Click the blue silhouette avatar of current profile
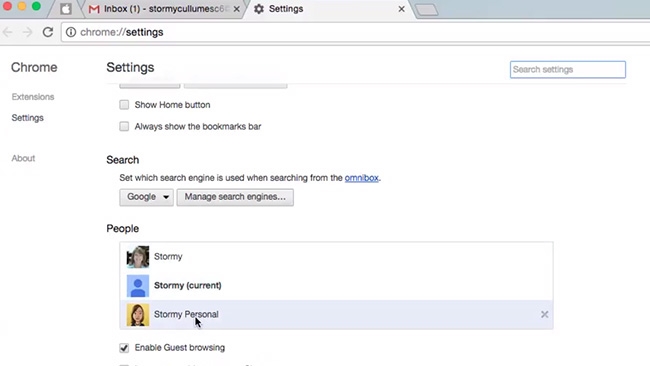The image size is (650, 366). point(138,286)
